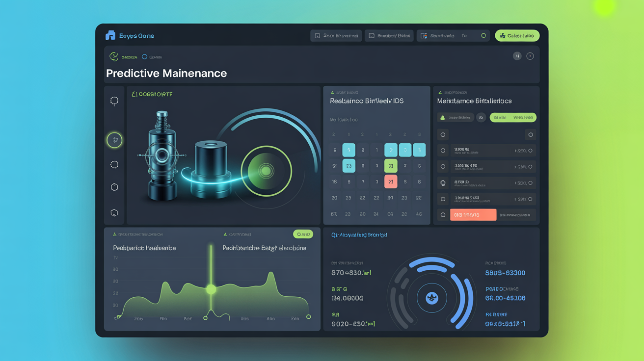Toggle the circular selector on the first maintenance row
The width and height of the screenshot is (644, 361).
pyautogui.click(x=443, y=150)
